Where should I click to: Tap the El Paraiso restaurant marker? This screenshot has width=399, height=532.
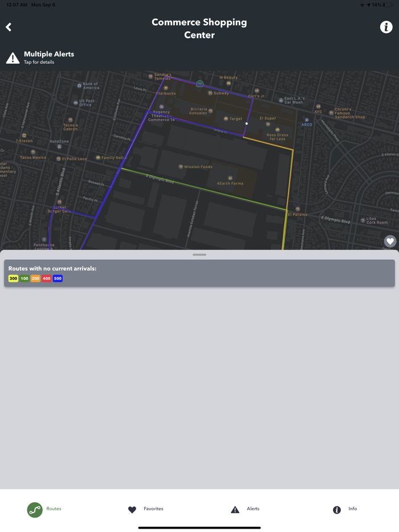298,209
